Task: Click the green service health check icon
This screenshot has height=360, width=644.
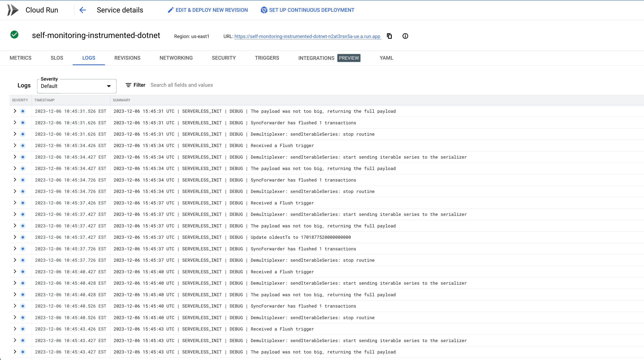Action: tap(14, 35)
